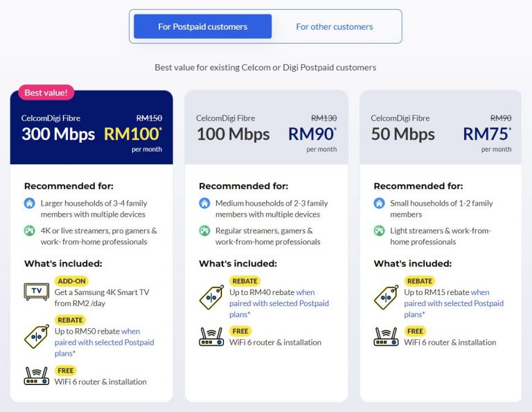Image resolution: width=532 pixels, height=412 pixels.
Task: Click the Samsung 4K Smart TV icon
Action: click(x=36, y=291)
